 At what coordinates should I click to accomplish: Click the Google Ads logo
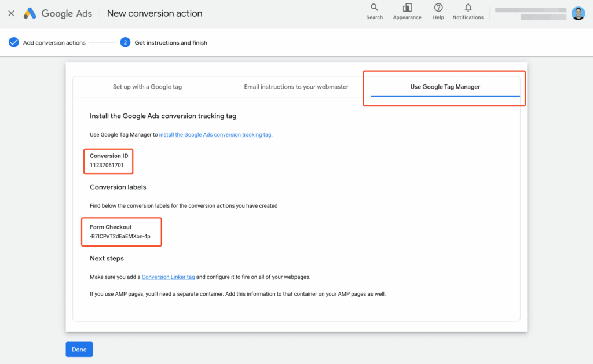pyautogui.click(x=57, y=14)
